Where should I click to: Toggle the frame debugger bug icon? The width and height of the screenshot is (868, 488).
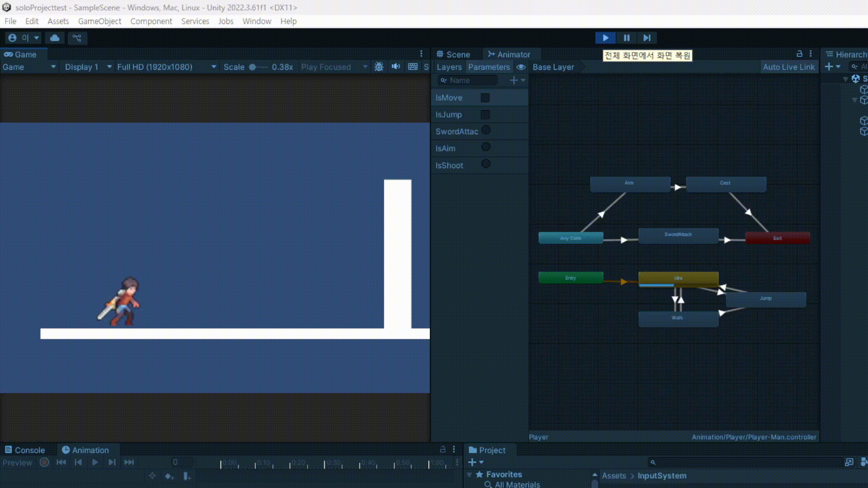click(x=379, y=67)
